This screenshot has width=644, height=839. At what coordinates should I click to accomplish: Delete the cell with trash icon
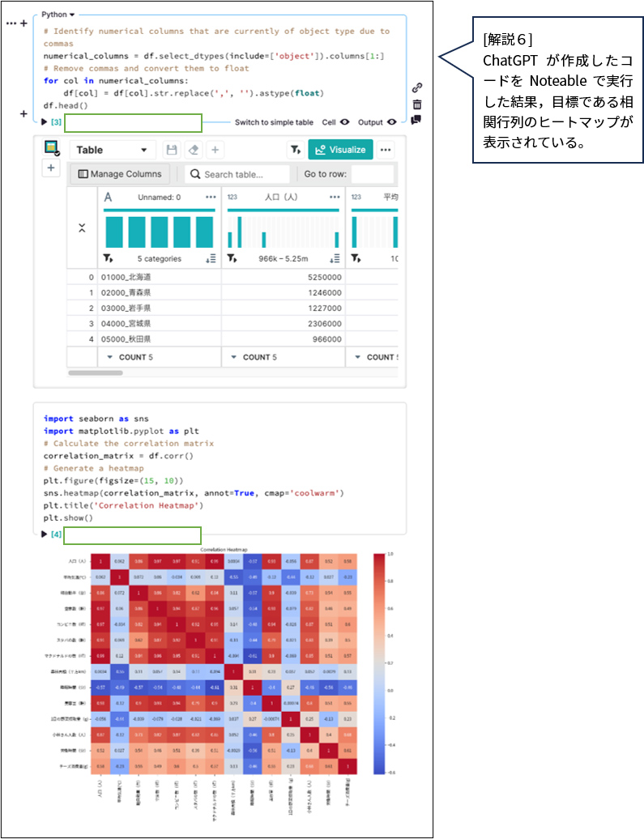pos(416,104)
